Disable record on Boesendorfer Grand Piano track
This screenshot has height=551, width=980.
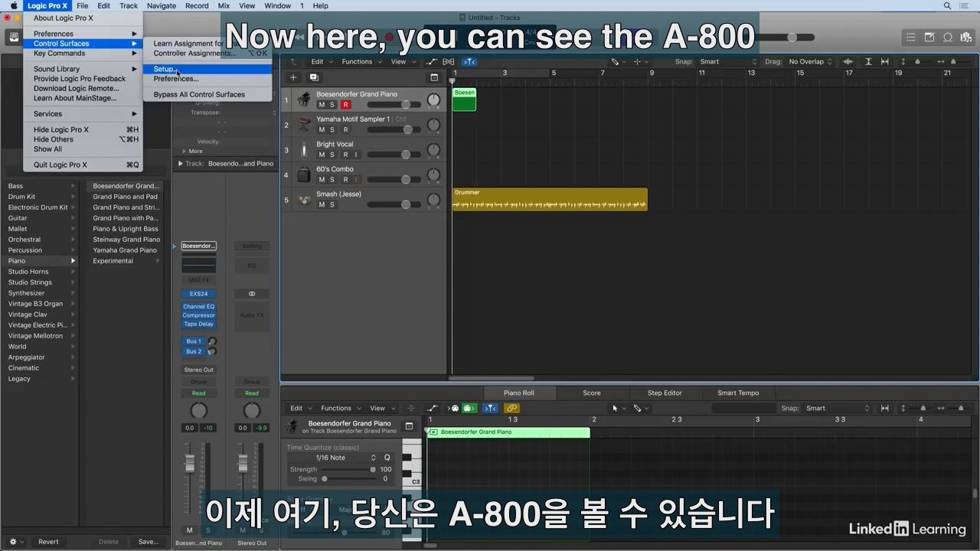(345, 105)
